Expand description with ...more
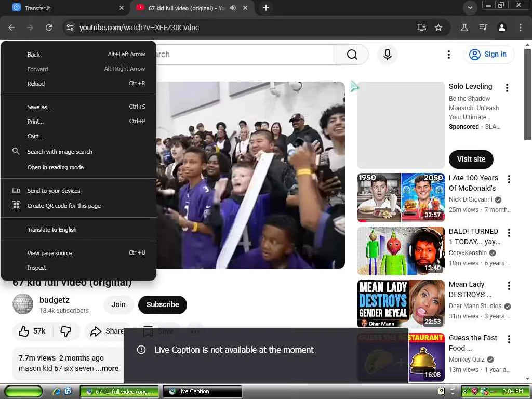 (107, 368)
